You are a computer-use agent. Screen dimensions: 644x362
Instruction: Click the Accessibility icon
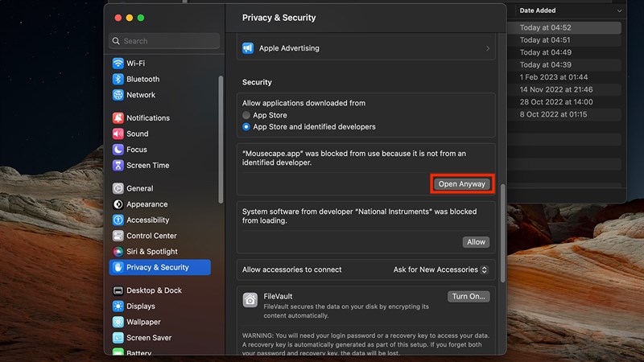point(118,220)
